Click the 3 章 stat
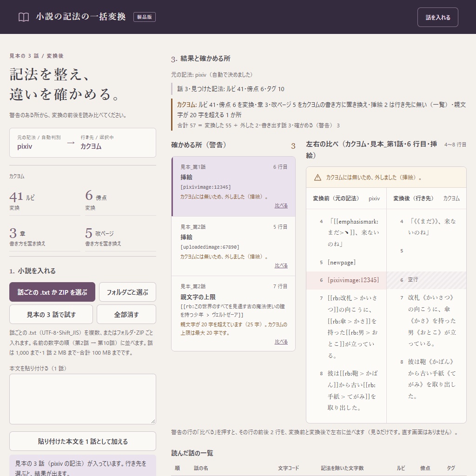Screen dimensions: 476x476 point(45,237)
